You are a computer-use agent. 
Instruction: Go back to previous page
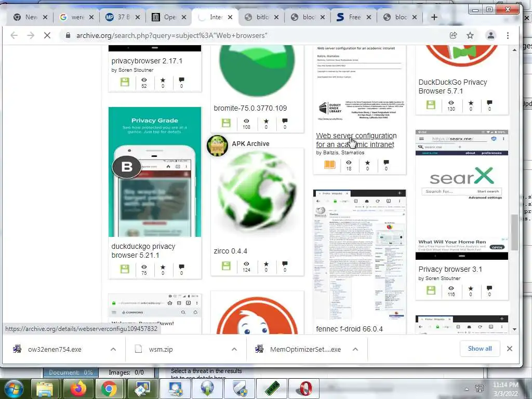[14, 35]
